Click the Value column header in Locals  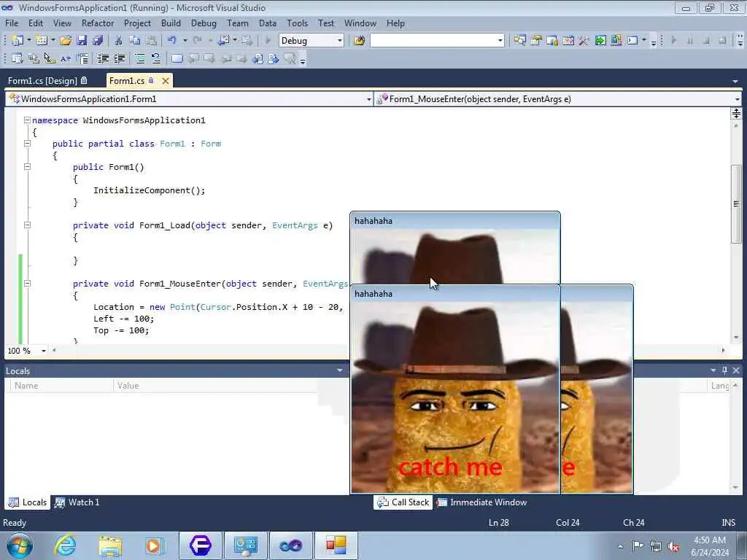[216, 386]
